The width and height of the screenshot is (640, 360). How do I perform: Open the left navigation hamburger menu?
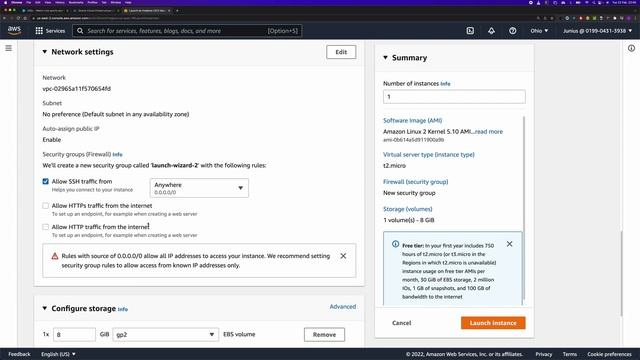point(9,48)
